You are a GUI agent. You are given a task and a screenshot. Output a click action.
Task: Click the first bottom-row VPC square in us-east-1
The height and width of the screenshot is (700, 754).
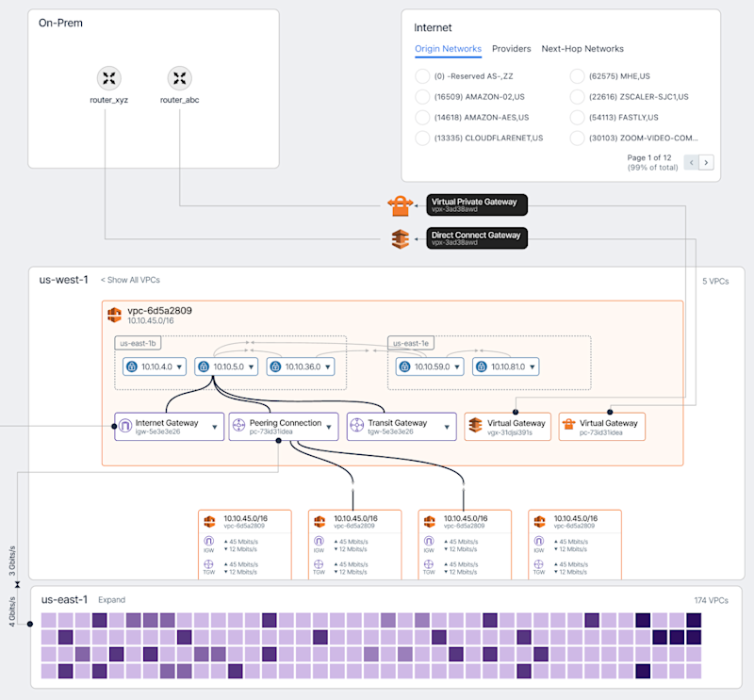(49, 671)
